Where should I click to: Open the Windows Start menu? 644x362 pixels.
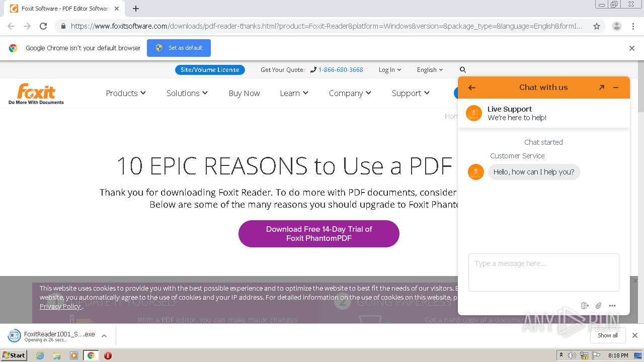[14, 355]
